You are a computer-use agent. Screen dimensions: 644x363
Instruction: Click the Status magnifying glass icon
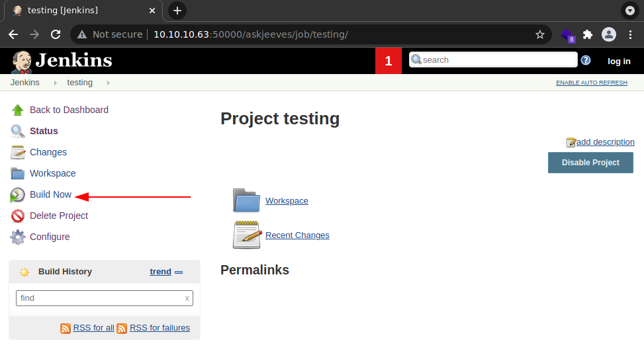click(x=18, y=131)
